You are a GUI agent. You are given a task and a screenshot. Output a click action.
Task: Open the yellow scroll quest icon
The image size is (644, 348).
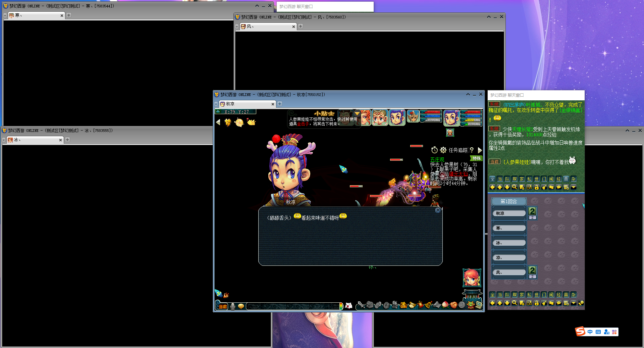point(413,305)
